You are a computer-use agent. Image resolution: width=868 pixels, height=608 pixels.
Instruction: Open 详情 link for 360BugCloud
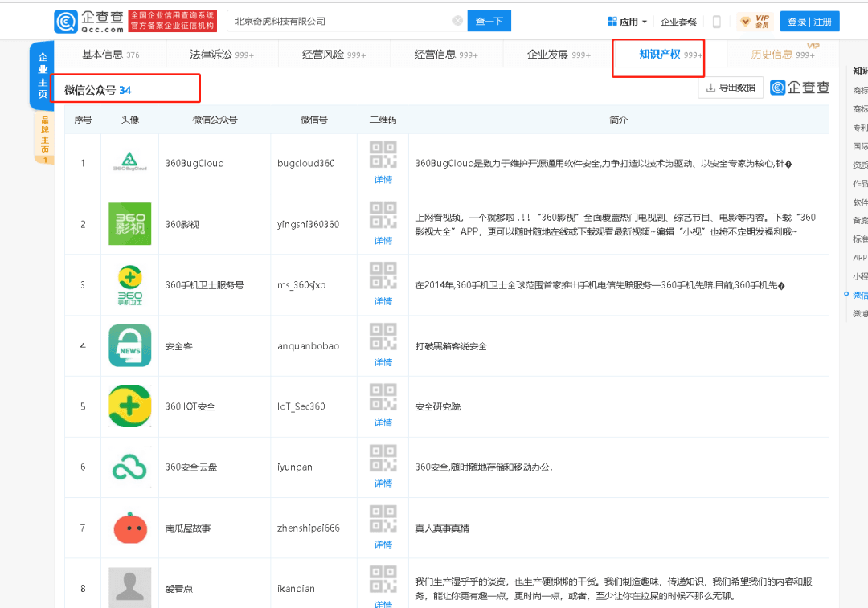[x=383, y=180]
